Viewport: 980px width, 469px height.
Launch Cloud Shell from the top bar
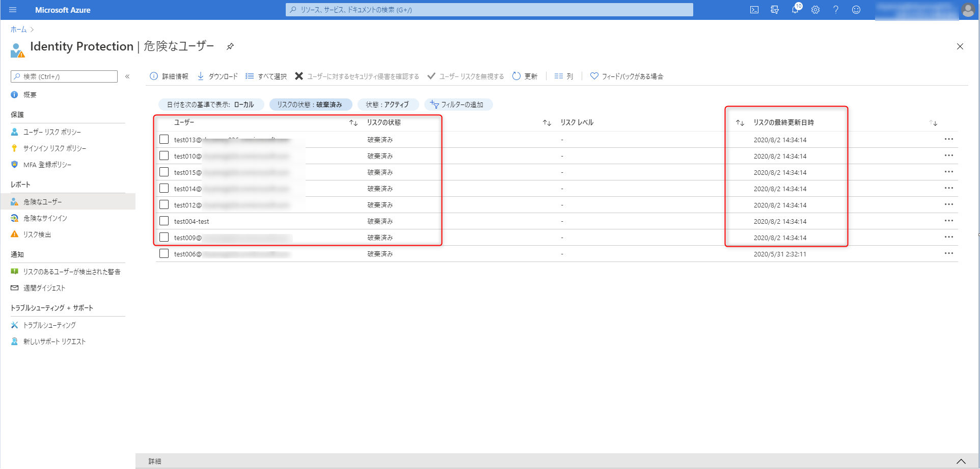click(x=754, y=10)
